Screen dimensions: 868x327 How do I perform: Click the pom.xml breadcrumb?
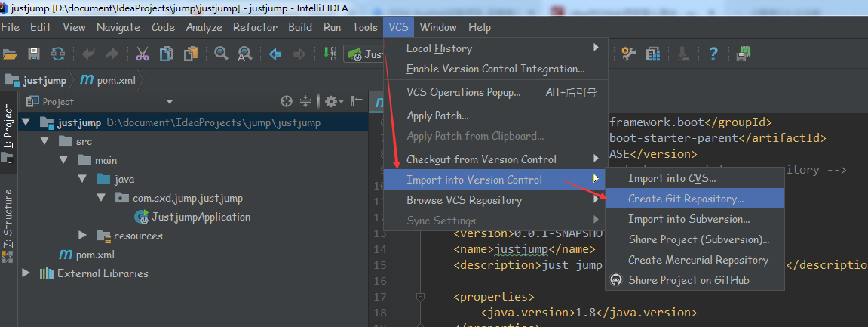tap(109, 80)
